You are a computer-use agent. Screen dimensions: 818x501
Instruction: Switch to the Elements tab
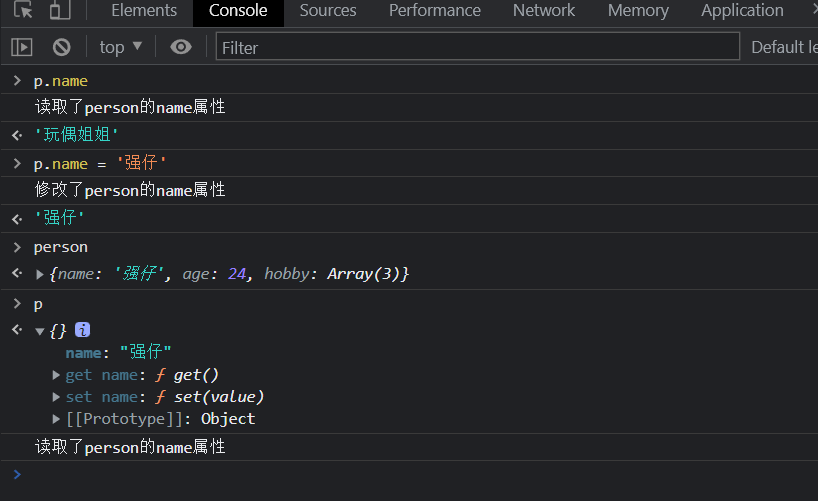144,11
